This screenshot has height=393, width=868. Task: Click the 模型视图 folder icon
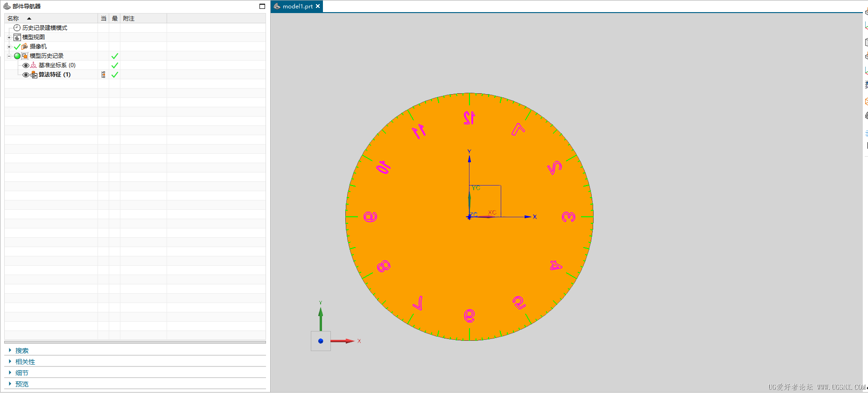point(17,37)
